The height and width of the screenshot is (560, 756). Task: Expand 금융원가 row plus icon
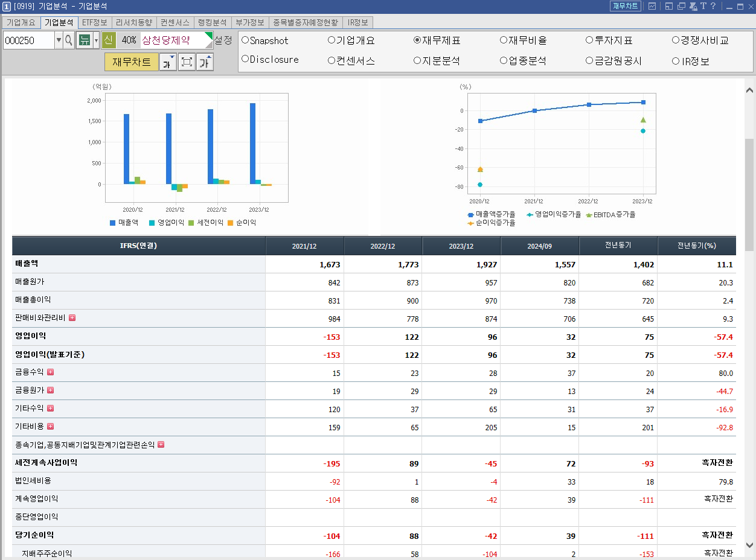pyautogui.click(x=51, y=390)
